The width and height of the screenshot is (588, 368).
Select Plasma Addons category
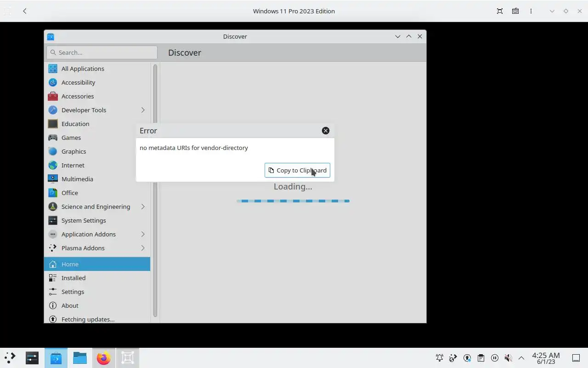point(97,248)
